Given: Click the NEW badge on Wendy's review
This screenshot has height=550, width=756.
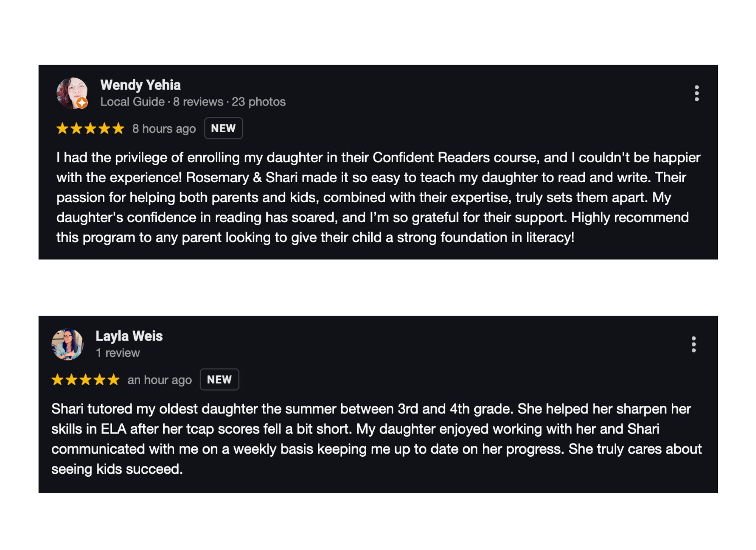Looking at the screenshot, I should (223, 129).
